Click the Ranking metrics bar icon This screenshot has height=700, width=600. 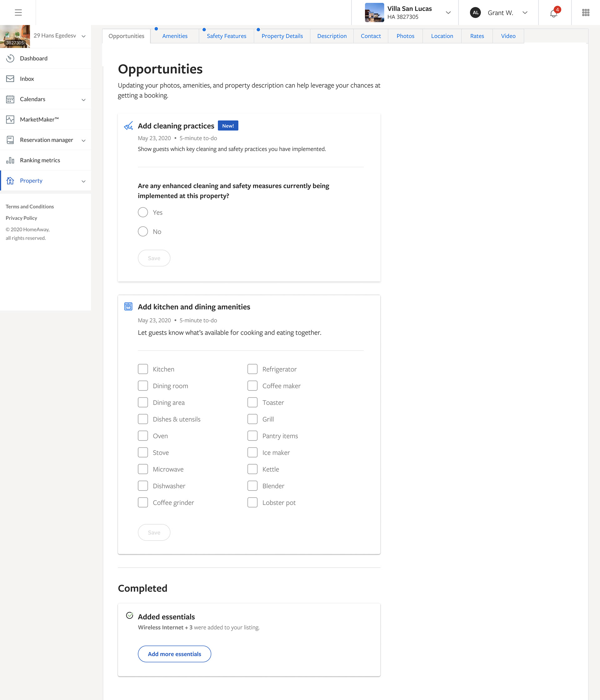10,160
